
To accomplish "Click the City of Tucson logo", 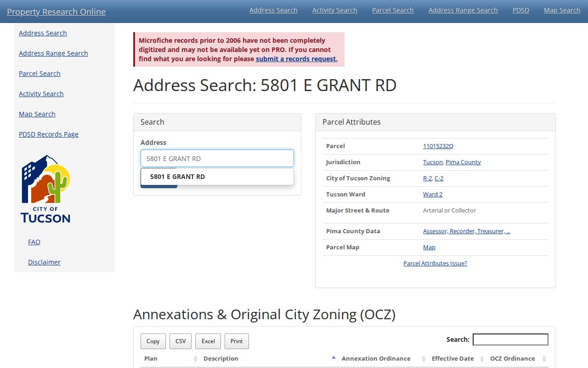I will pos(45,189).
